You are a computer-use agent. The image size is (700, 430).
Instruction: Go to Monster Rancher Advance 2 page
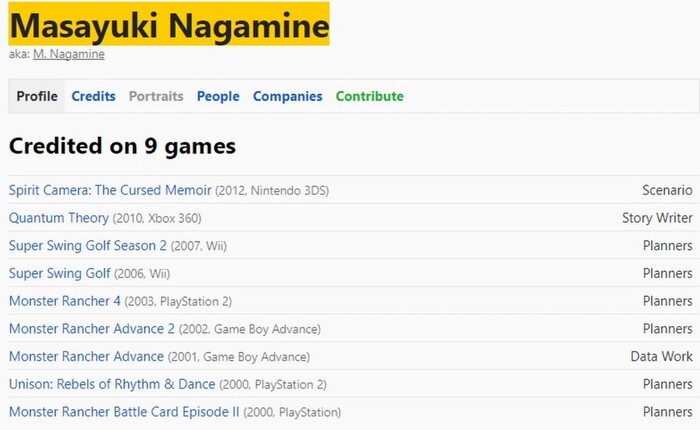tap(91, 329)
